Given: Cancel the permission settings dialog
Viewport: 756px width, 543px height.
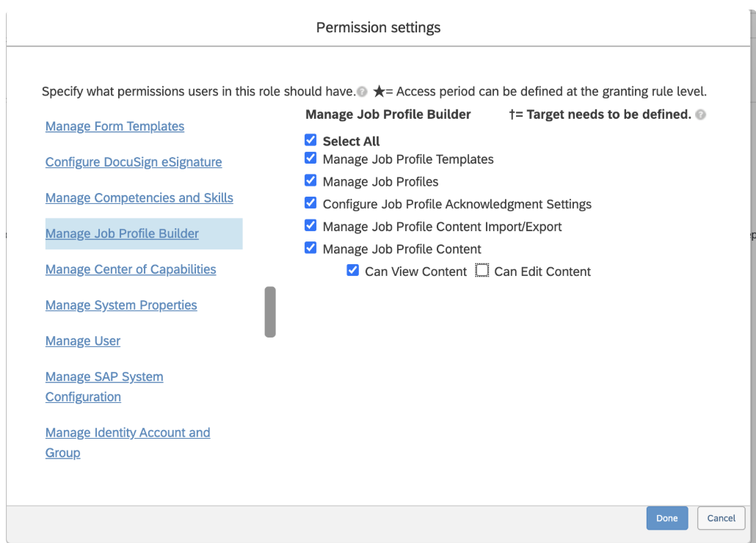Looking at the screenshot, I should (721, 518).
